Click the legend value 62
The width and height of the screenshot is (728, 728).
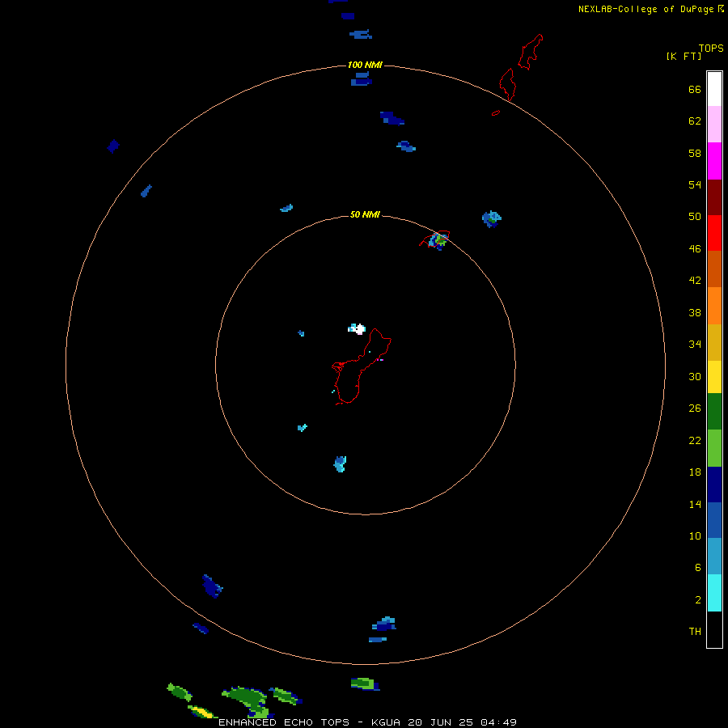[695, 121]
